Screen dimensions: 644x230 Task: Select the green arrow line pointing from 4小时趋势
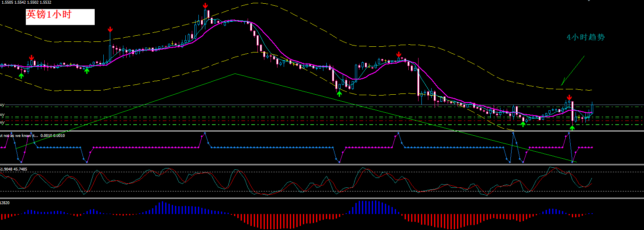pos(573,71)
